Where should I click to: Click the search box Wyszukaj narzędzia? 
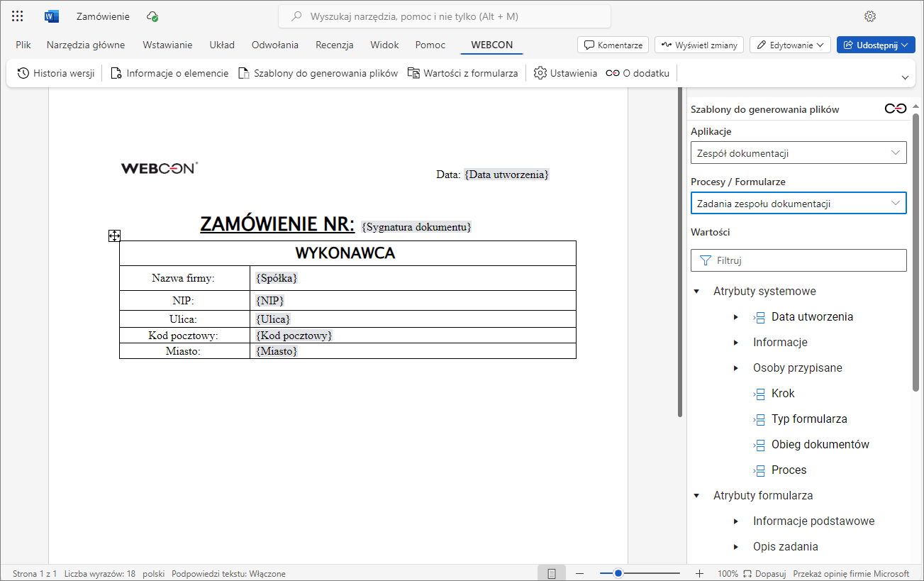445,16
